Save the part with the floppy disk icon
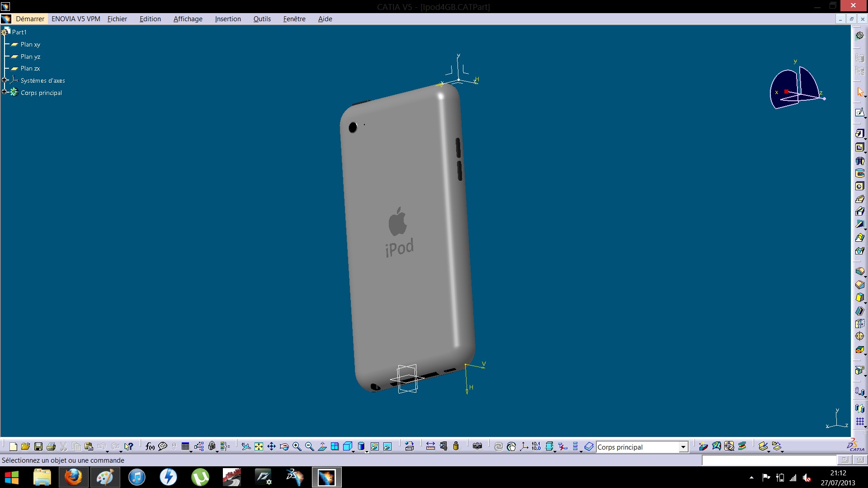Screen dimensions: 868x488 pyautogui.click(x=38, y=447)
